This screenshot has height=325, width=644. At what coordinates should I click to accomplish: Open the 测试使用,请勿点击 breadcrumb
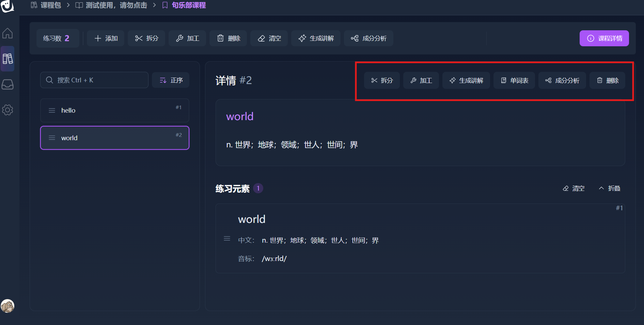(111, 5)
